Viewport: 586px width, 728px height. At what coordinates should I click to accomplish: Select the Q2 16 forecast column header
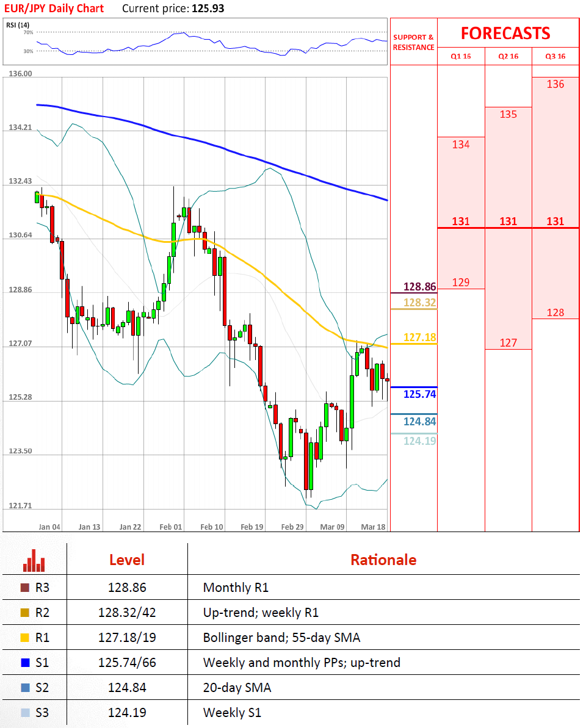(x=508, y=56)
